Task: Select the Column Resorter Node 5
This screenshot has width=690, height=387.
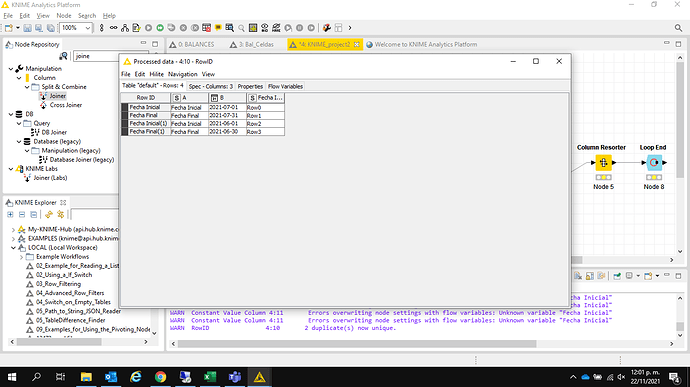Action: click(603, 163)
